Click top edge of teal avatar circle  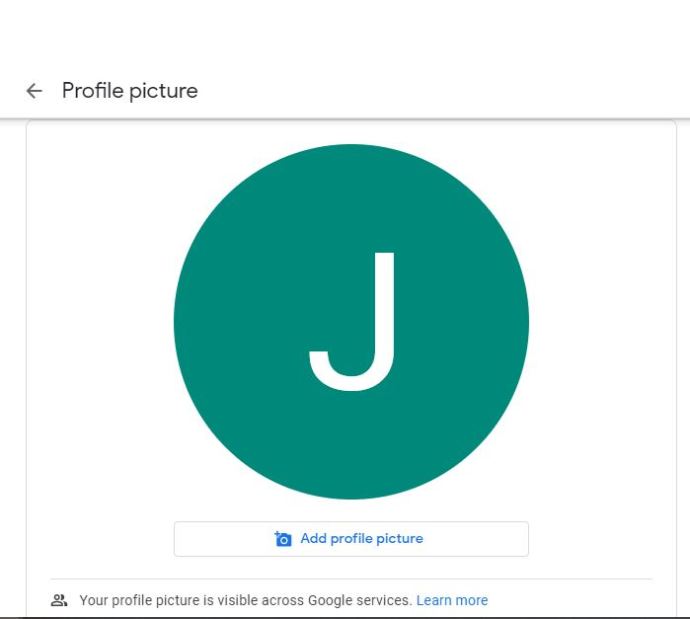(351, 146)
